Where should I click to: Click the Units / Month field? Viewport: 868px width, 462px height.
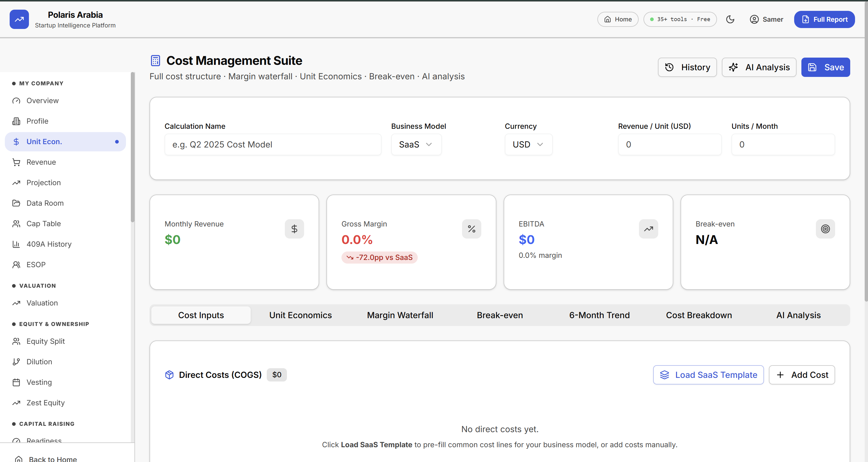(783, 144)
